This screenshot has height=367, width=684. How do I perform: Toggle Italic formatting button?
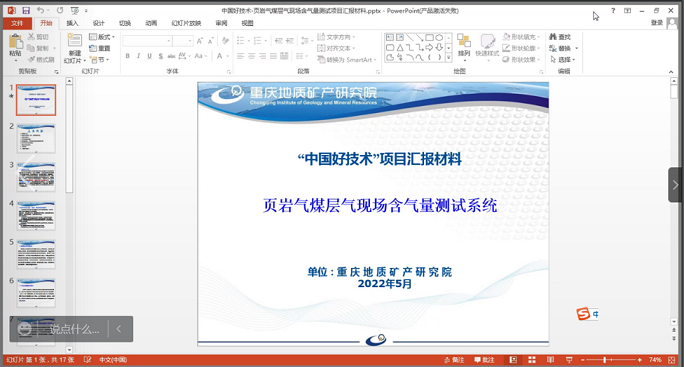click(x=138, y=56)
